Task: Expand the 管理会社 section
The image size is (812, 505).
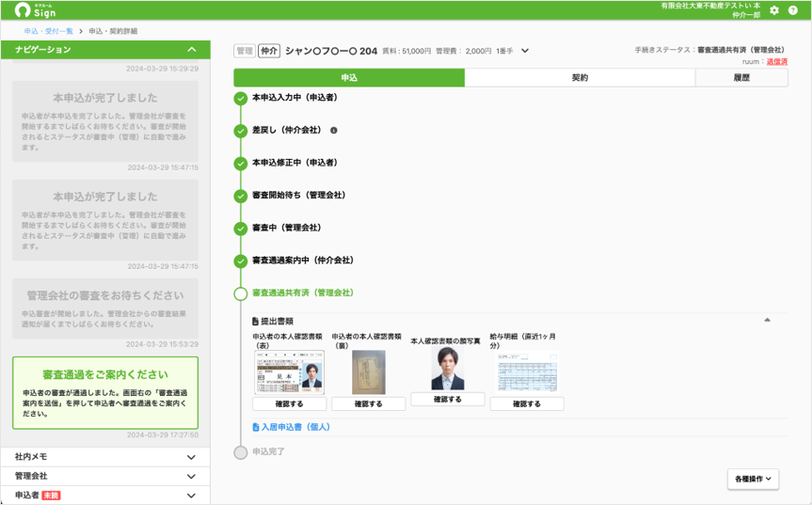Action: click(x=192, y=476)
